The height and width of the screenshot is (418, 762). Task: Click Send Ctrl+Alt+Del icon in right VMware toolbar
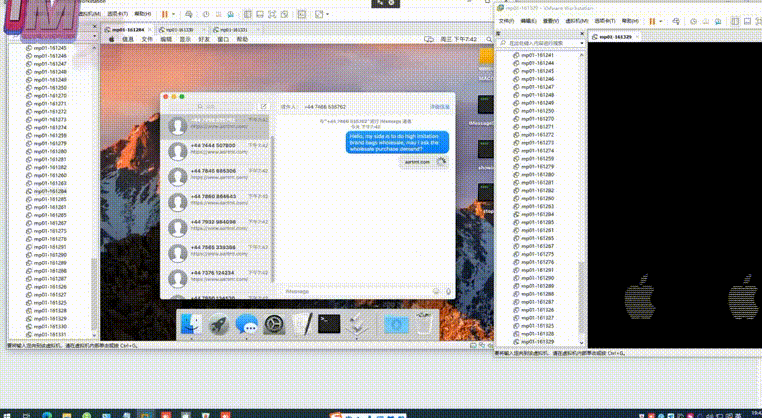pyautogui.click(x=676, y=21)
